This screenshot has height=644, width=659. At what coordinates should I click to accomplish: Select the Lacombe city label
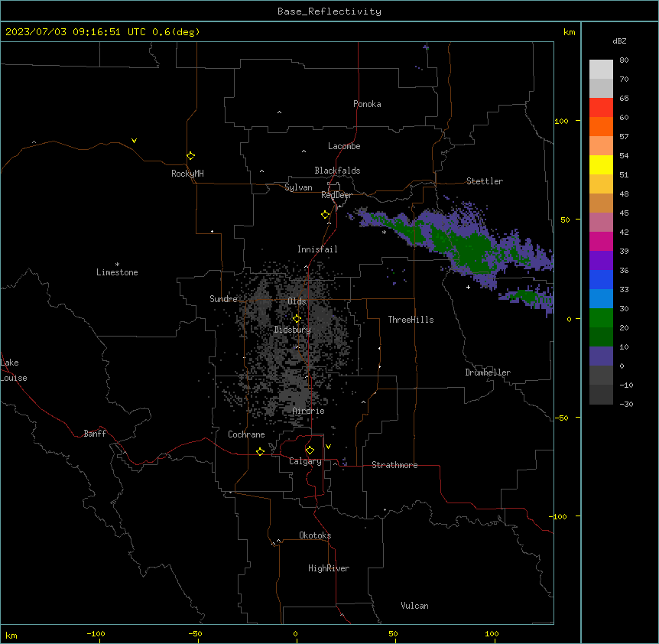344,146
